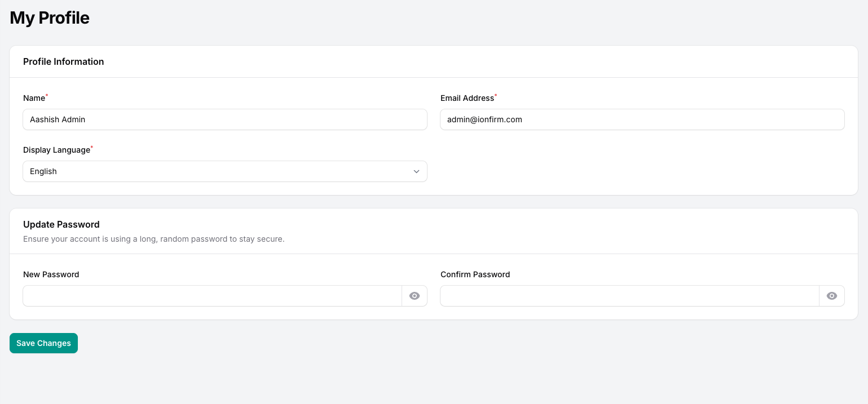Click the long random password hint text
The height and width of the screenshot is (404, 868).
point(153,239)
